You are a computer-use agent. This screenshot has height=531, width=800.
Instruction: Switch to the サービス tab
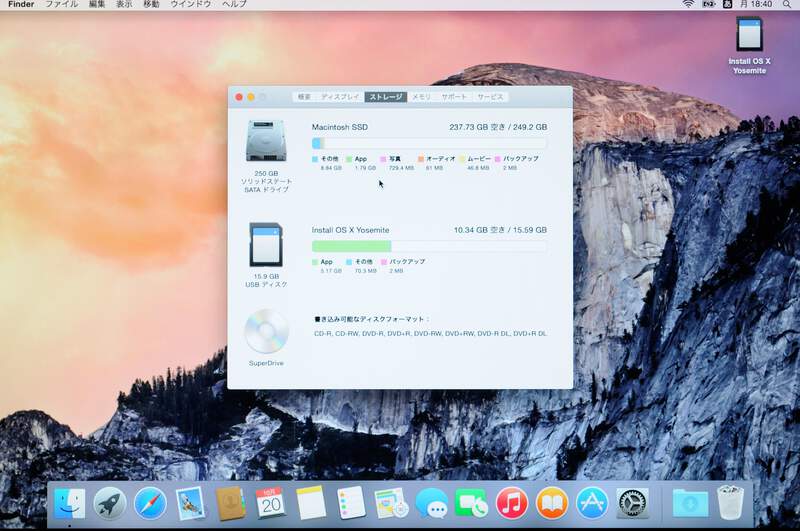point(490,97)
